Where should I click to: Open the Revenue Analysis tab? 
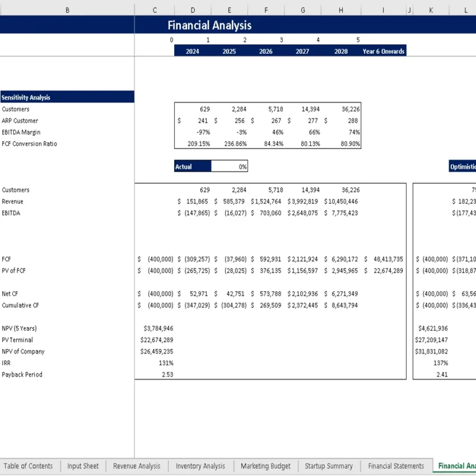click(136, 465)
